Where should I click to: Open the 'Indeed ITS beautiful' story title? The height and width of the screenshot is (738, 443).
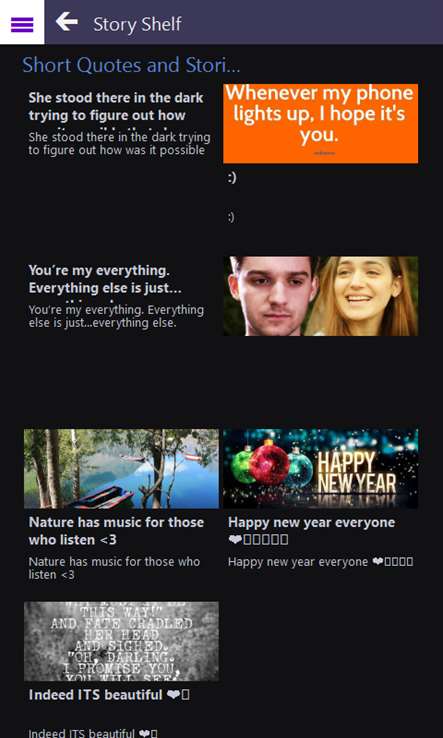click(109, 695)
